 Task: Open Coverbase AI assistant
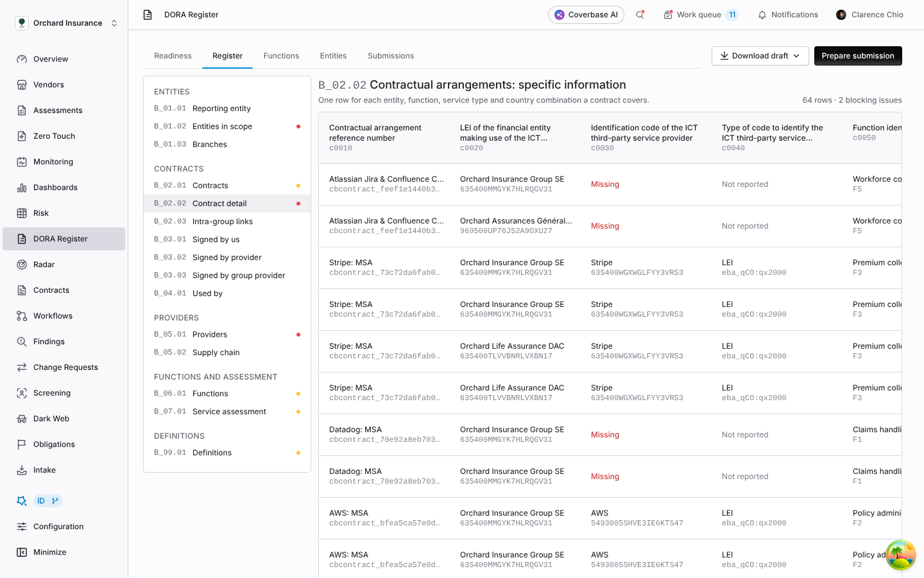click(586, 15)
